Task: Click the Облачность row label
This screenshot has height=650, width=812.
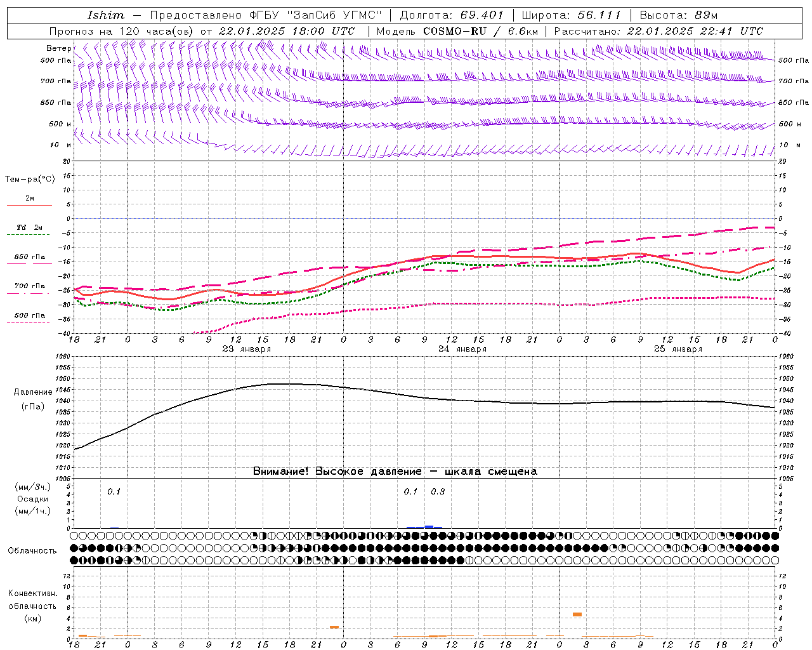Action: pyautogui.click(x=32, y=551)
